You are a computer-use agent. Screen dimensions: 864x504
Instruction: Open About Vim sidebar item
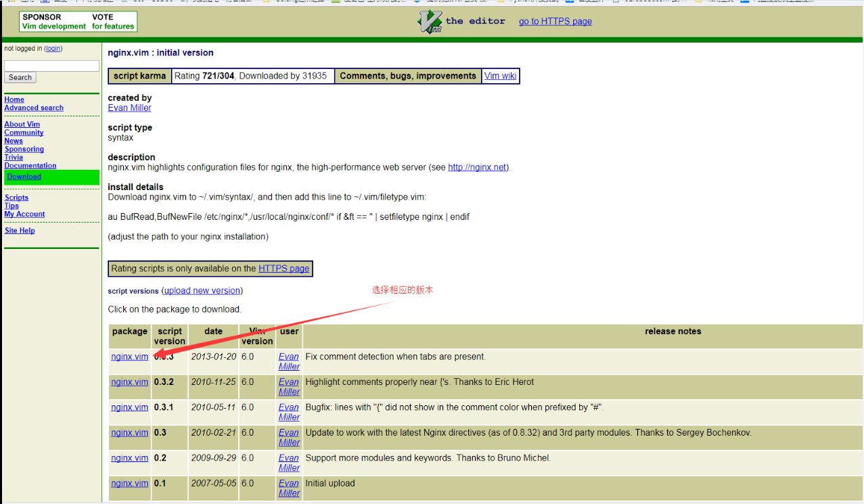pos(22,124)
